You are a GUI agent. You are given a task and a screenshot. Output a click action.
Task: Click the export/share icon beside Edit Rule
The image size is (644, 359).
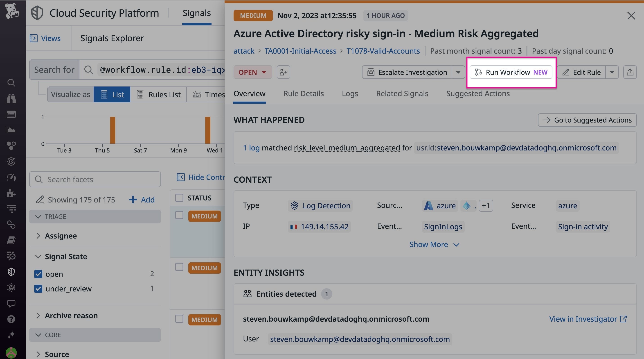click(630, 72)
